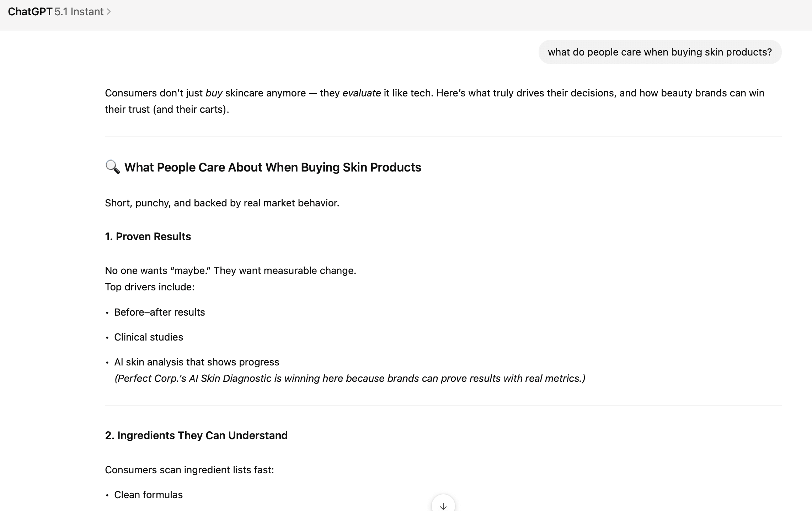Click the "No one wants maybe" sentence
This screenshot has height=511, width=812.
230,270
